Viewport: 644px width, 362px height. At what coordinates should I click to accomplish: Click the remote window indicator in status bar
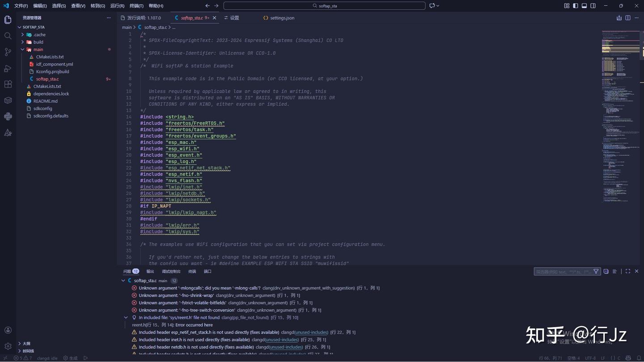click(x=5, y=358)
